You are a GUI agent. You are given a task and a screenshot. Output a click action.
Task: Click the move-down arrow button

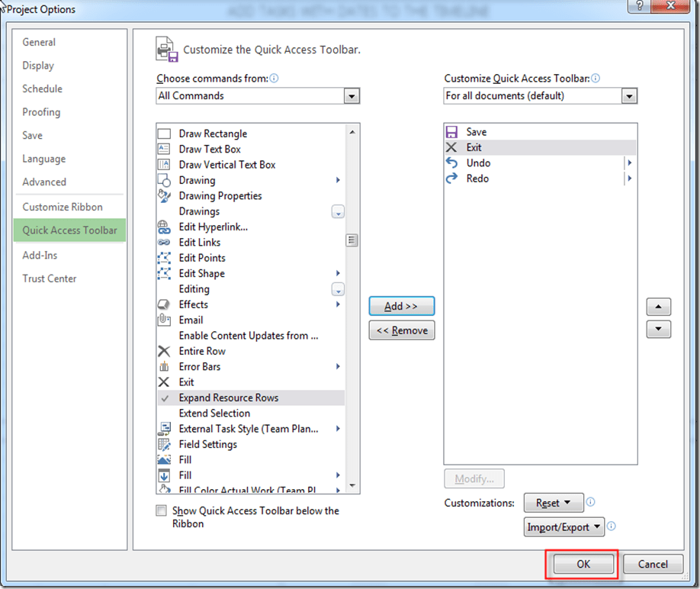point(658,329)
